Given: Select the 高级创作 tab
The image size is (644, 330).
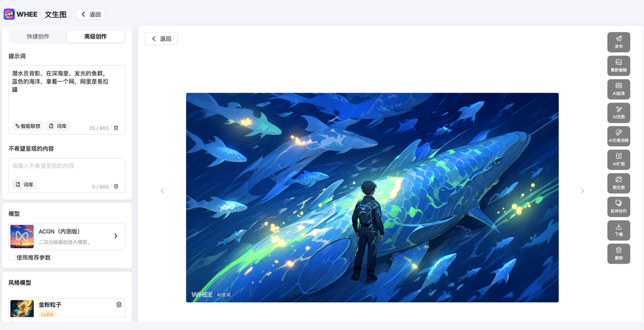Looking at the screenshot, I should (96, 37).
